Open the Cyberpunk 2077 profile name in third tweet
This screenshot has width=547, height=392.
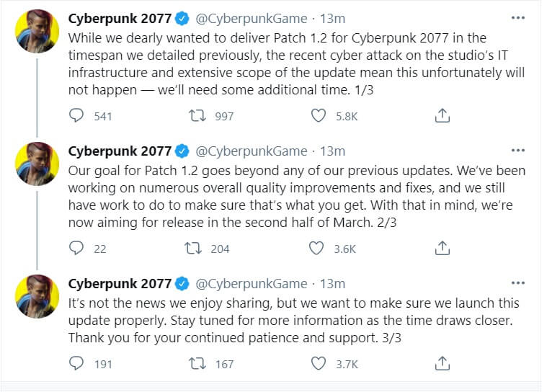[119, 284]
